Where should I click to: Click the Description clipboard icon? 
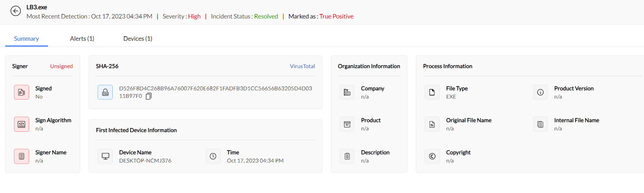(347, 156)
